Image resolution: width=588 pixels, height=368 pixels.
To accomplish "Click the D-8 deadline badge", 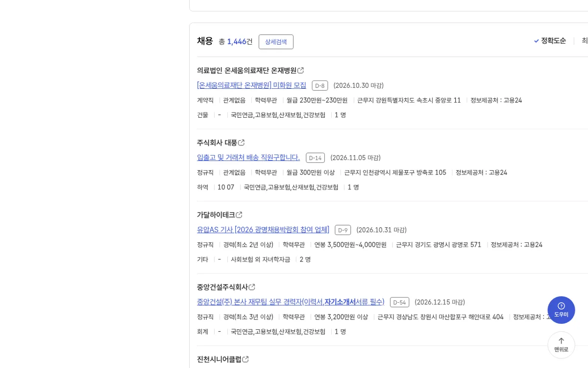I will click(x=320, y=85).
